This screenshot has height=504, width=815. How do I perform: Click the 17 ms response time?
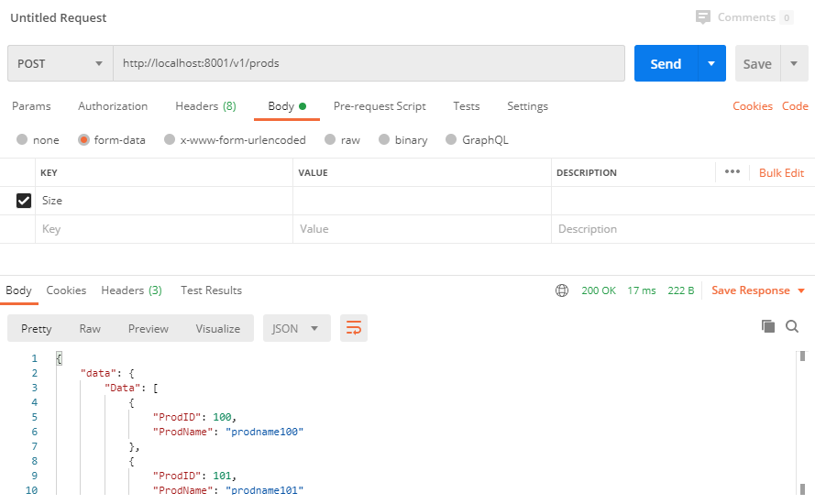point(642,290)
